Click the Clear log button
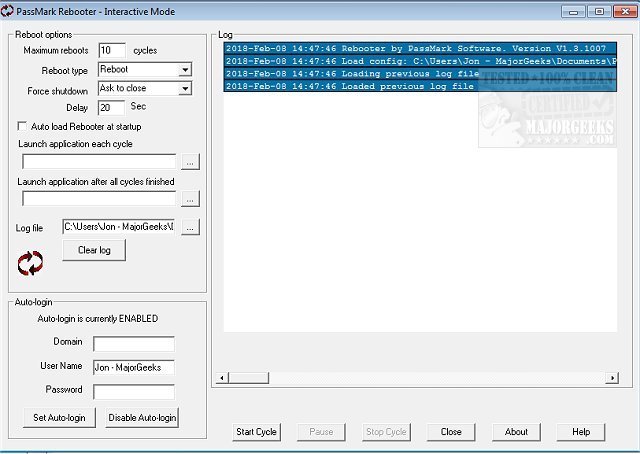The image size is (640, 454). (94, 250)
